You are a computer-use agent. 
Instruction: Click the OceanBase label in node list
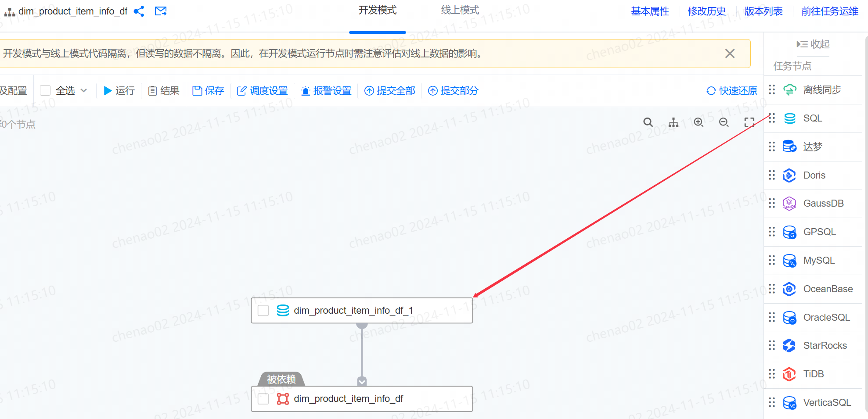point(828,289)
